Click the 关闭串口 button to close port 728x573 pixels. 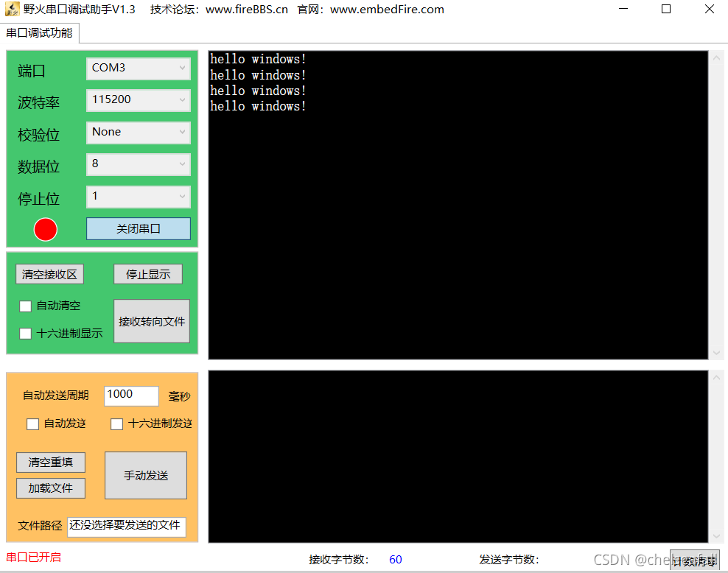[x=138, y=229]
